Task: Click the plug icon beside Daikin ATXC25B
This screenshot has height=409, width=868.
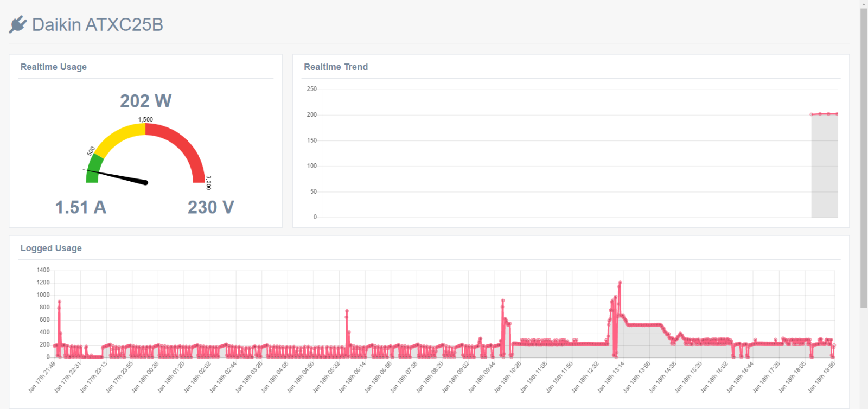Action: point(18,24)
